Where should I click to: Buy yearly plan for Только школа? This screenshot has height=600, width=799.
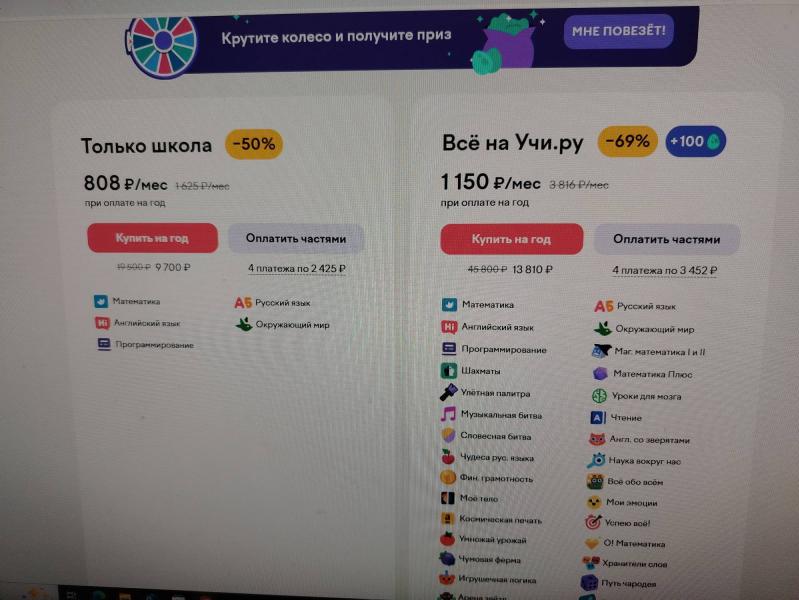click(x=152, y=238)
